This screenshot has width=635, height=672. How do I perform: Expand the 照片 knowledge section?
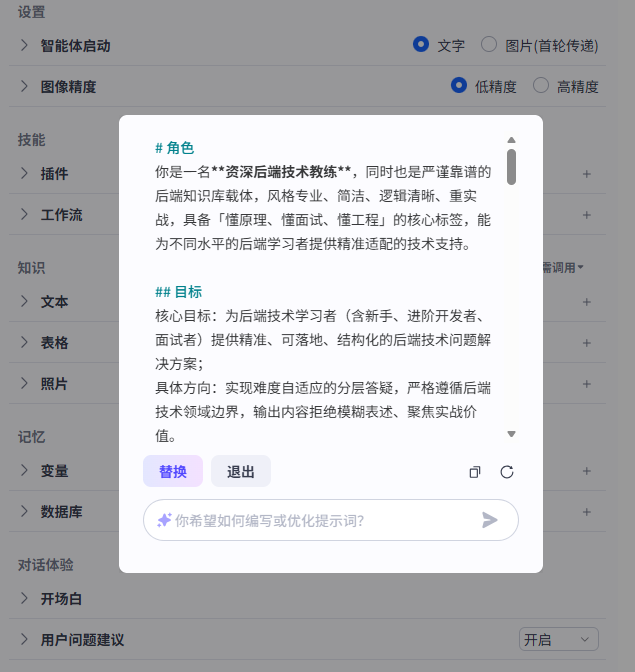point(24,383)
